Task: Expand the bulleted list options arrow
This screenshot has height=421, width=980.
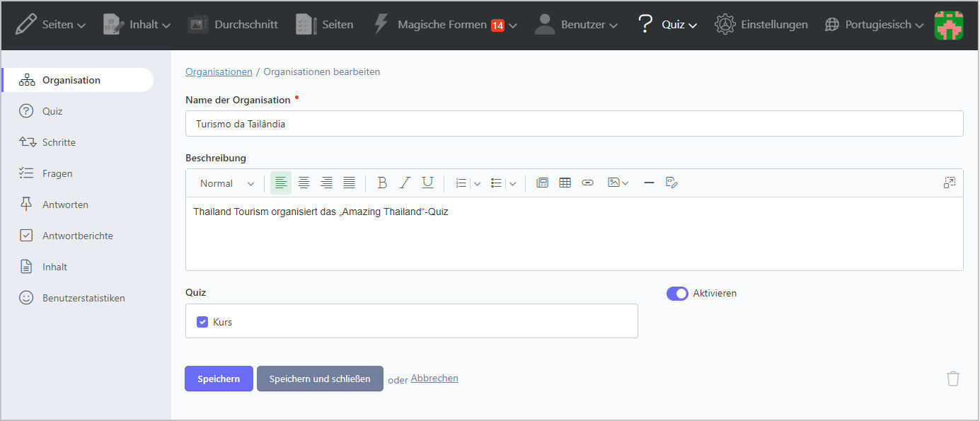Action: [512, 183]
